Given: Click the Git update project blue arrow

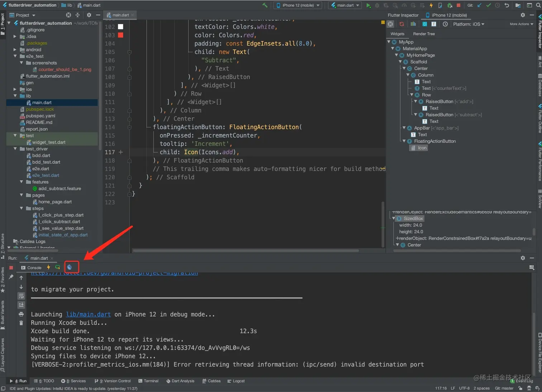Looking at the screenshot, I should click(479, 5).
